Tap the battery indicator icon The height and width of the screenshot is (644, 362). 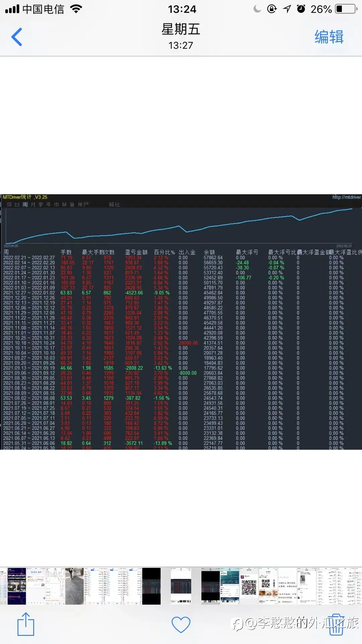347,9
